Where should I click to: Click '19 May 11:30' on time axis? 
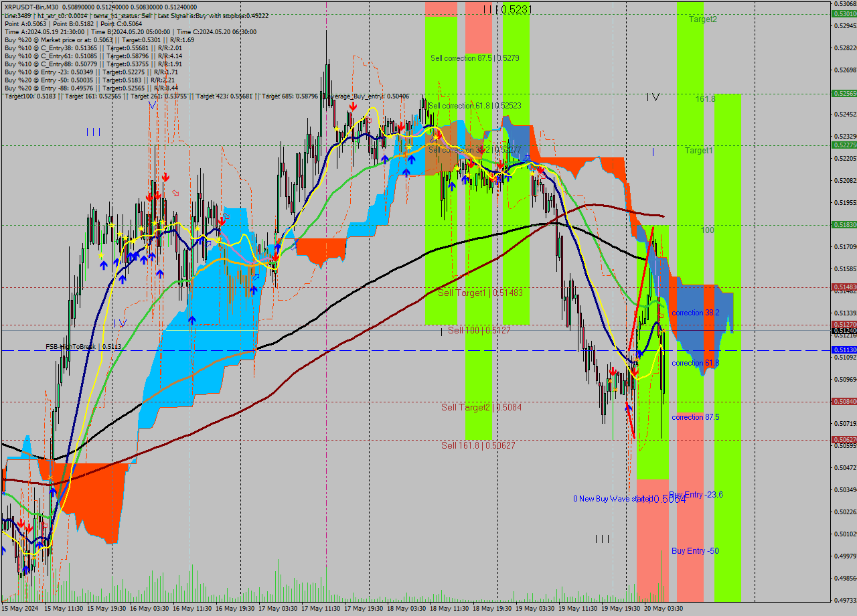[578, 609]
